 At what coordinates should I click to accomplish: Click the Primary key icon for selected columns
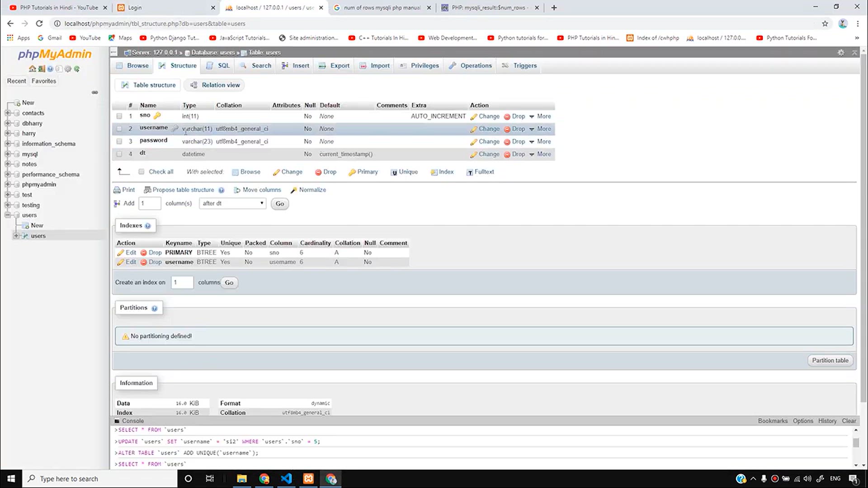click(x=352, y=172)
